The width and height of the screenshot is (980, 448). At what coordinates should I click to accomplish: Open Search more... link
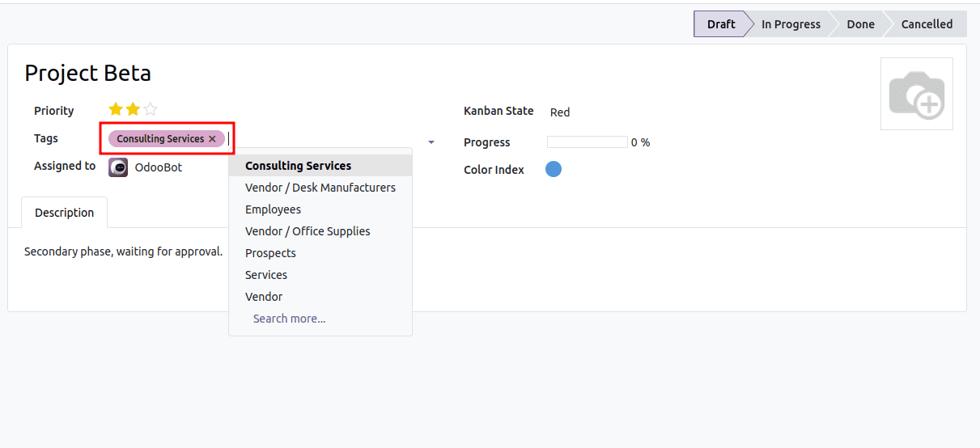pyautogui.click(x=289, y=319)
